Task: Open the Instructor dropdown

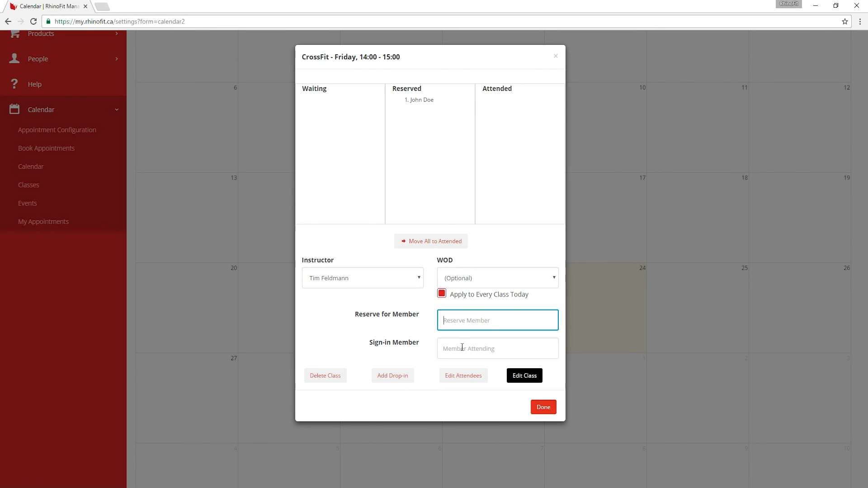Action: pyautogui.click(x=363, y=278)
